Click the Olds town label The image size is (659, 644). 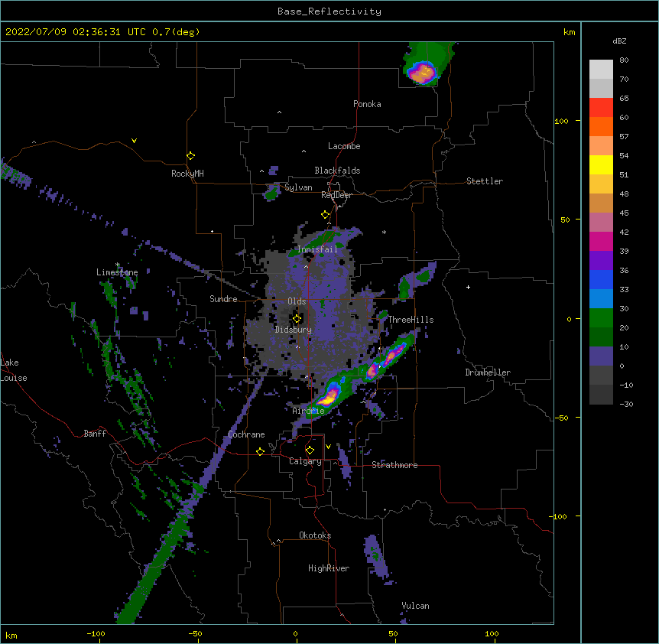click(297, 301)
